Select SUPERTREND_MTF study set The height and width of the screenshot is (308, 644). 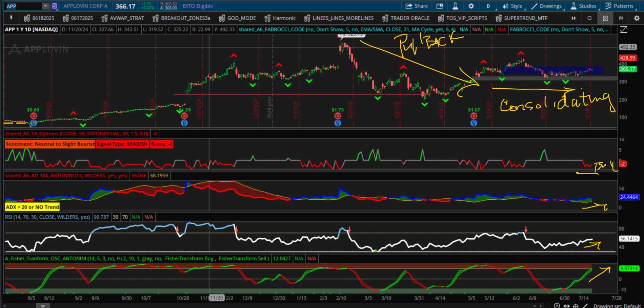(x=521, y=18)
